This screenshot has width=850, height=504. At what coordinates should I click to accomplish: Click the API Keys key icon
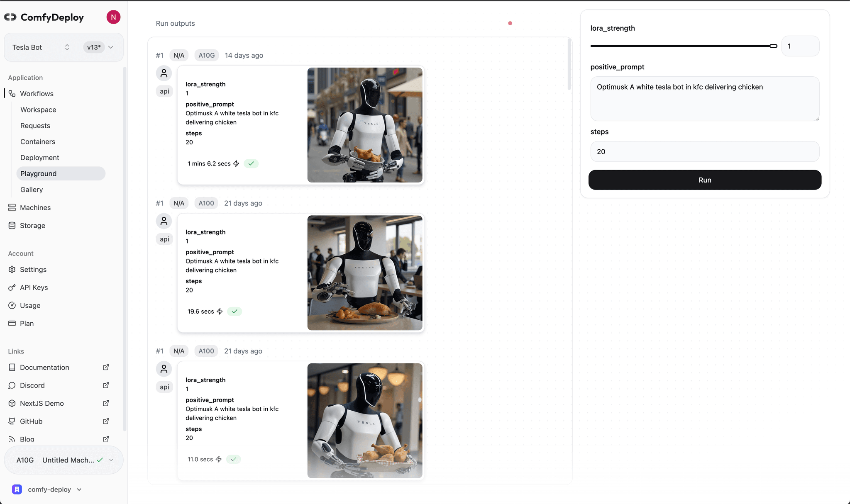[x=12, y=287]
